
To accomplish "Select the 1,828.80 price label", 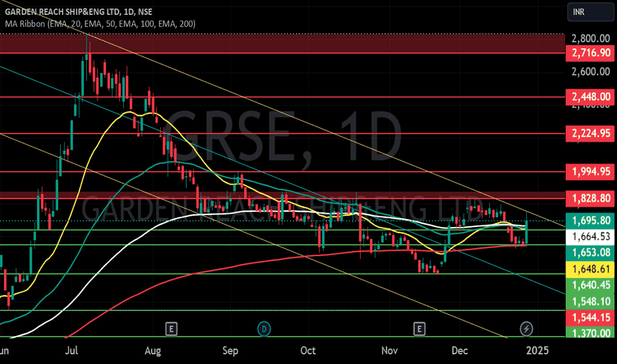I will (x=590, y=199).
